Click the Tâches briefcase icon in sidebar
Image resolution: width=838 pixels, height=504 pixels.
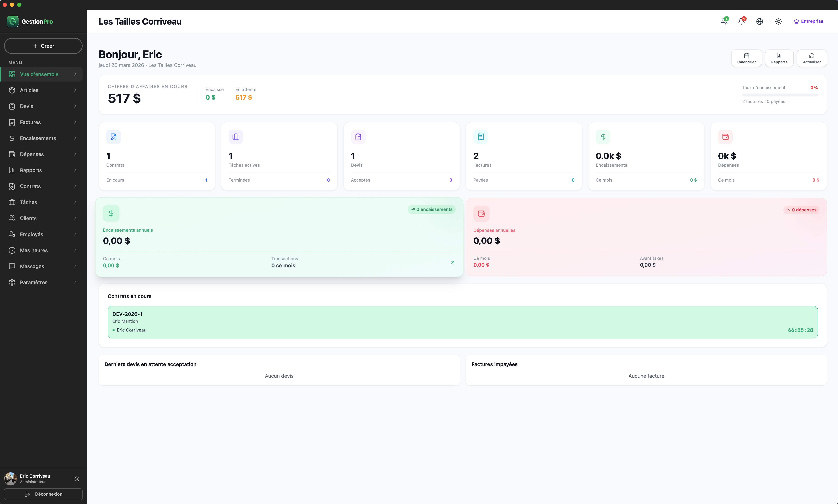tap(12, 202)
